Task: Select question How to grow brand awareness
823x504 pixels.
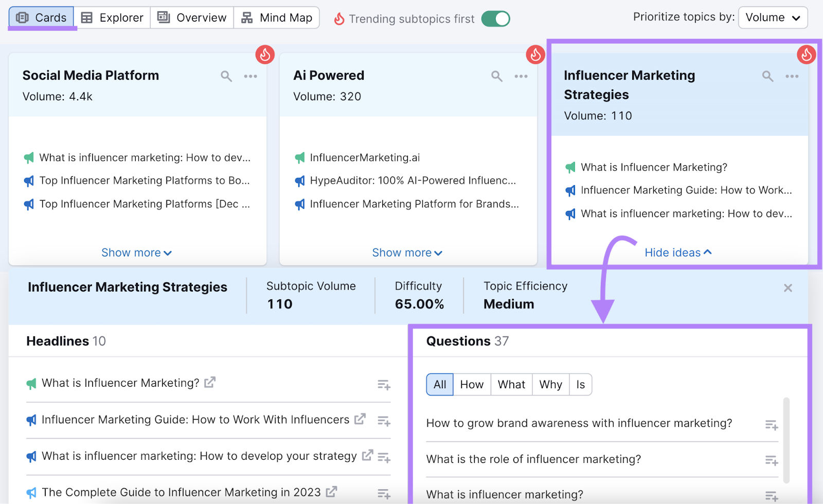Action: 579,423
